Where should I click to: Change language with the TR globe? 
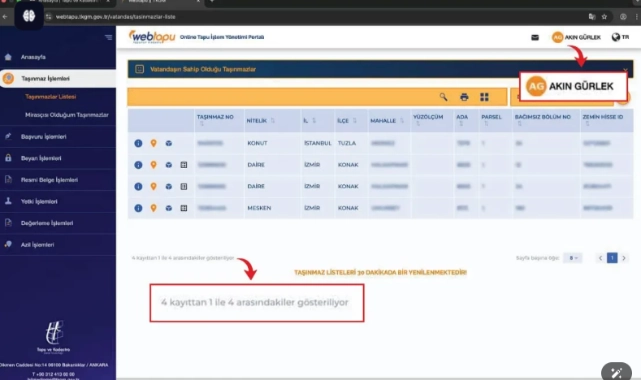pyautogui.click(x=621, y=37)
